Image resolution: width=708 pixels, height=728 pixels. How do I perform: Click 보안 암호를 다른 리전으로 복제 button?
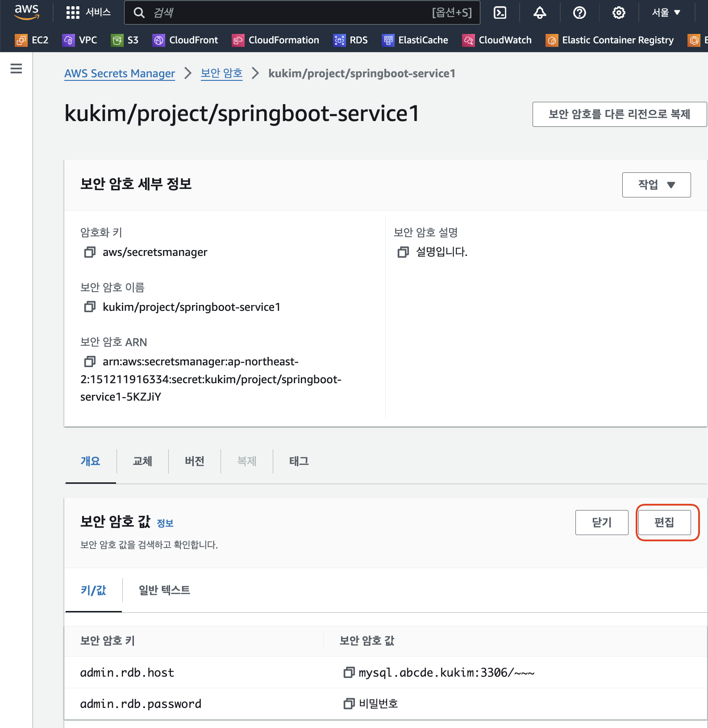(x=619, y=114)
